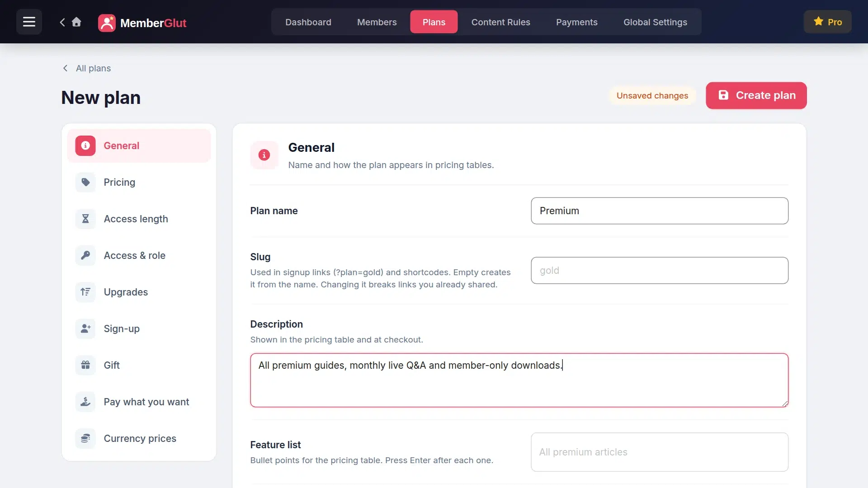Click the Create plan button text
The width and height of the screenshot is (868, 488).
[765, 95]
